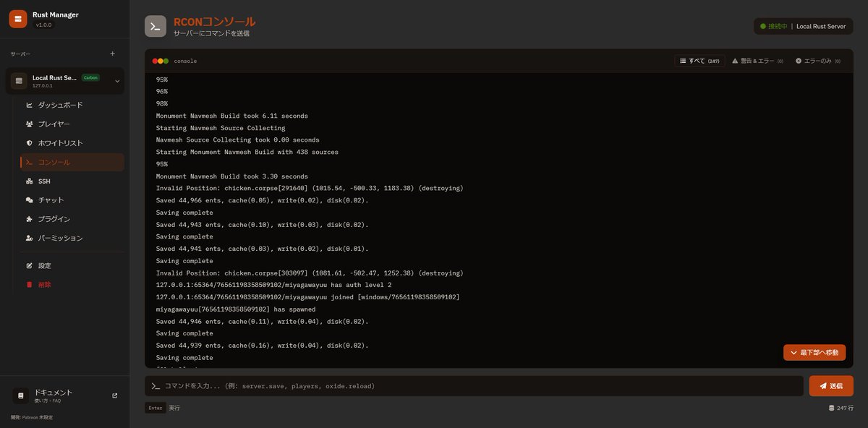Click the Enter key hint label

(x=156, y=408)
